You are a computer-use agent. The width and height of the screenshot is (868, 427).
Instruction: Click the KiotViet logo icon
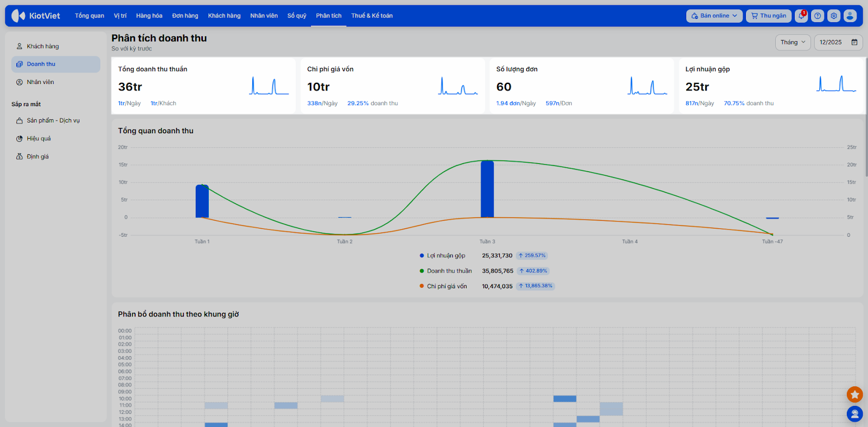[18, 16]
